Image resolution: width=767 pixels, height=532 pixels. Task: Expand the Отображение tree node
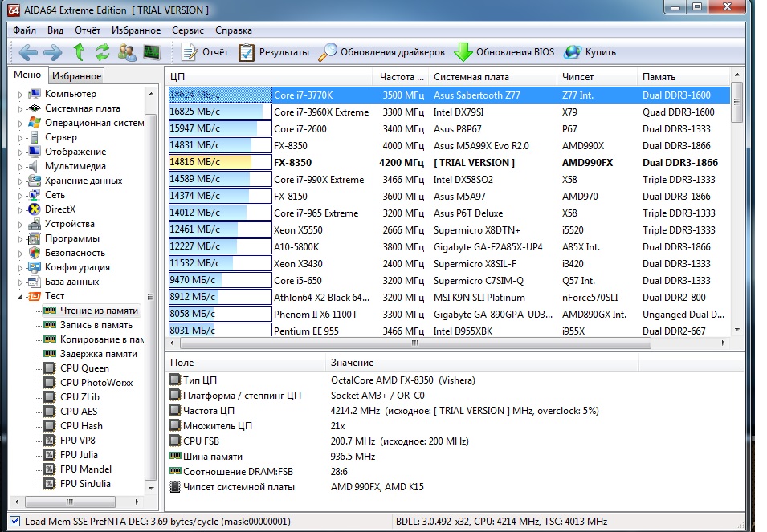[x=20, y=152]
